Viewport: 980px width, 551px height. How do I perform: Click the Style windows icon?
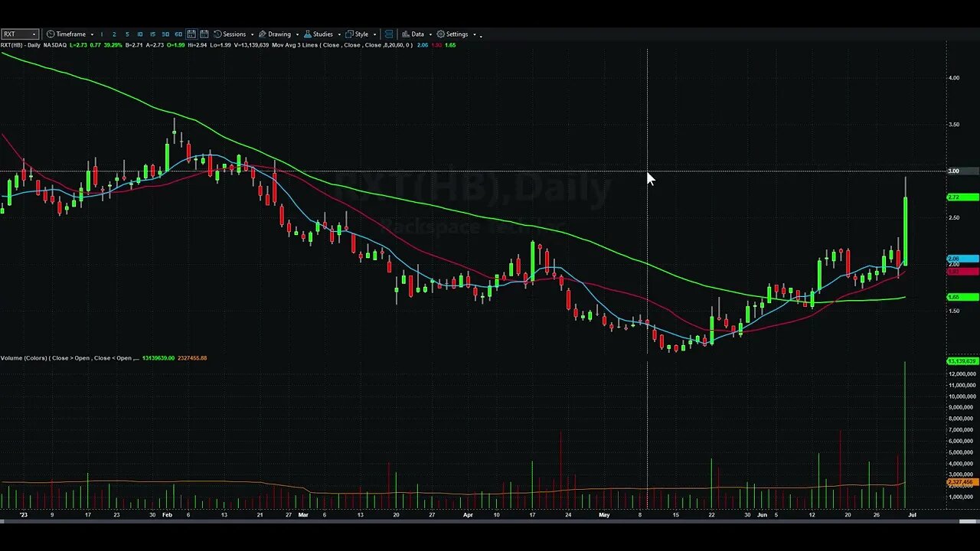(x=350, y=34)
